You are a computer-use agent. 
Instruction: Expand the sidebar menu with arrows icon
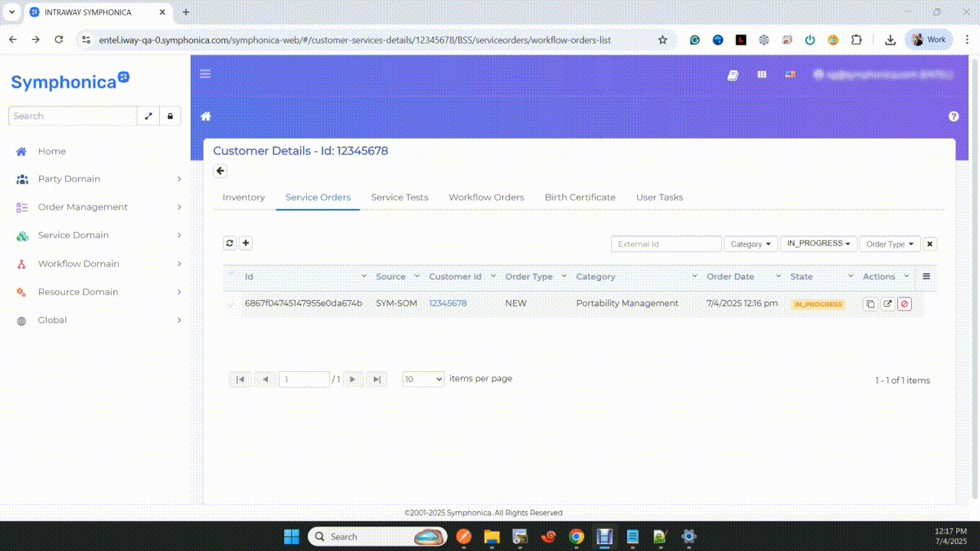pos(149,116)
